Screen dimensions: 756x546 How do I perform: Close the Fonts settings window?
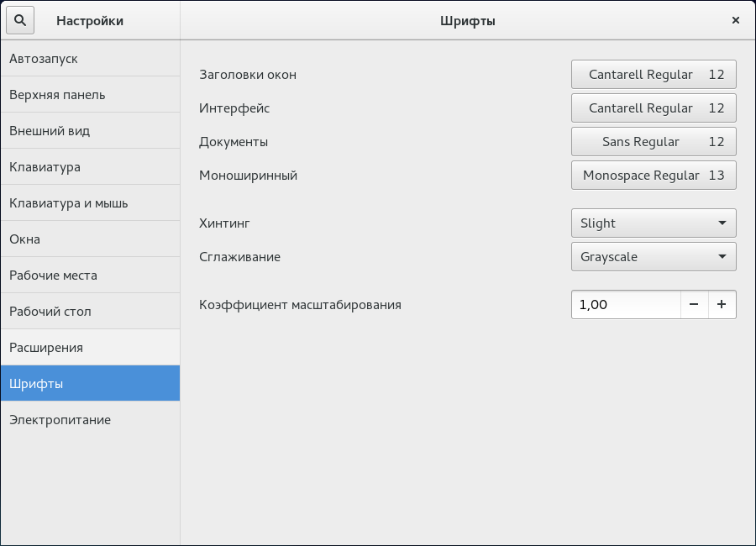(x=735, y=20)
